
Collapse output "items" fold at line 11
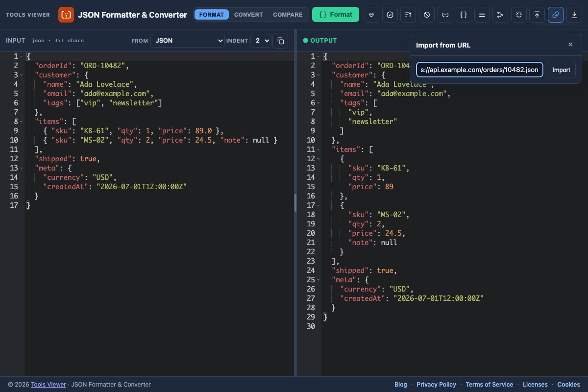pos(318,149)
